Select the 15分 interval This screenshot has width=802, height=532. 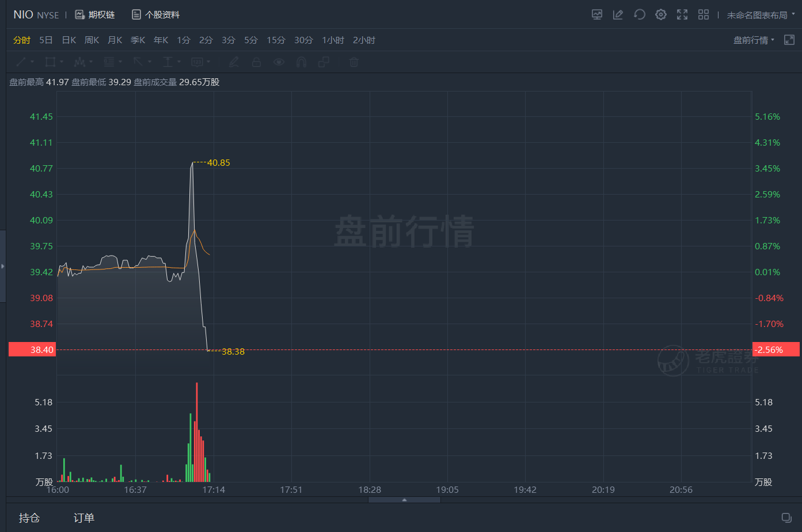276,40
